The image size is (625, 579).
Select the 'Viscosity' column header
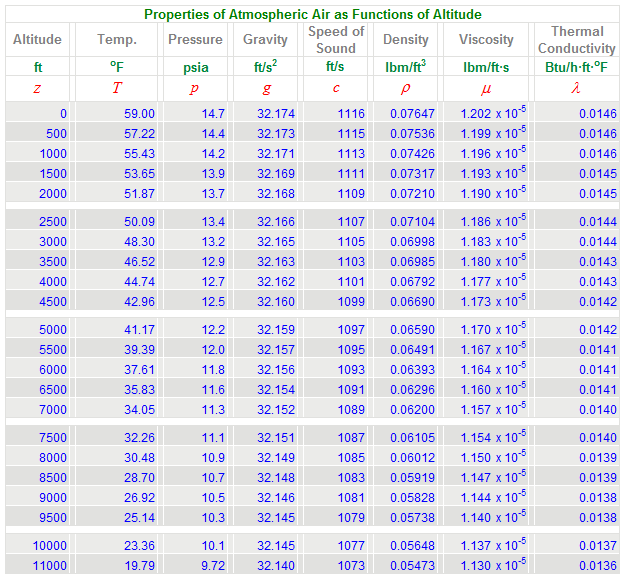pos(486,39)
